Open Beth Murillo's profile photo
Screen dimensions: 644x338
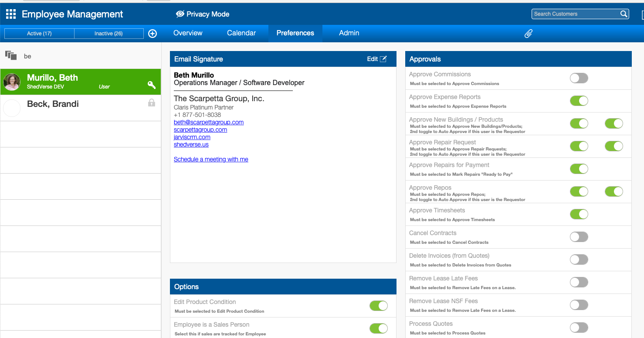12,82
